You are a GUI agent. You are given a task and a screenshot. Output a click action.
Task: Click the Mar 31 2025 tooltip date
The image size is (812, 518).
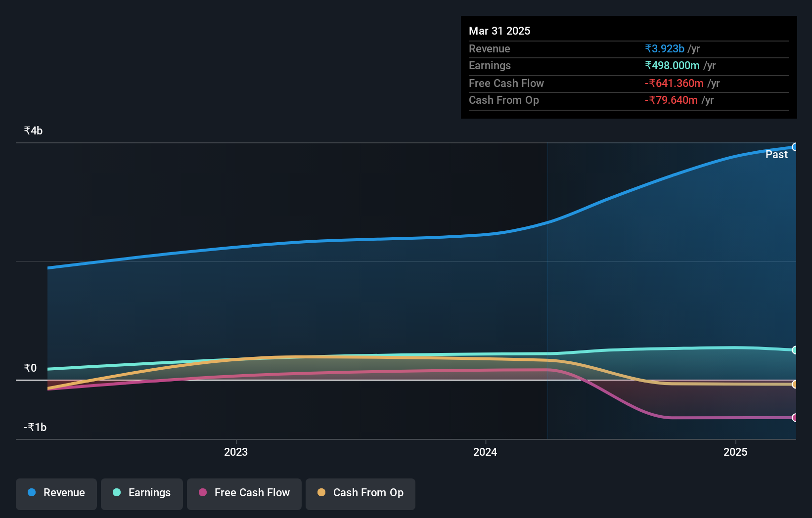click(x=499, y=31)
